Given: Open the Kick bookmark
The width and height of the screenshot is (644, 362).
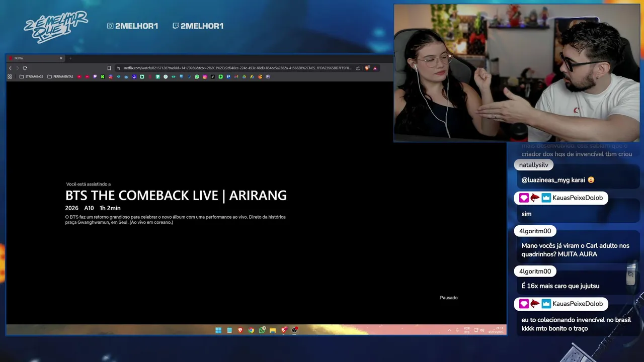Looking at the screenshot, I should (103, 76).
